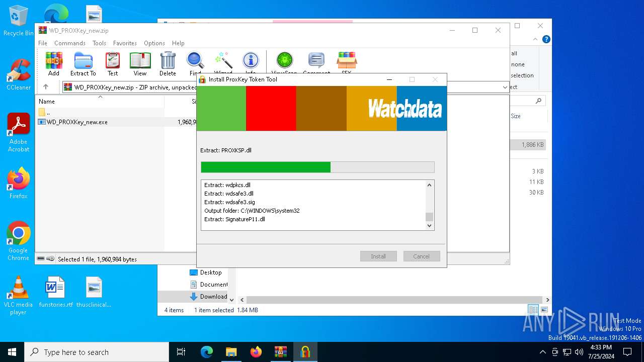The height and width of the screenshot is (362, 644).
Task: Open the CCleaner desktop shortcut
Action: pyautogui.click(x=19, y=74)
